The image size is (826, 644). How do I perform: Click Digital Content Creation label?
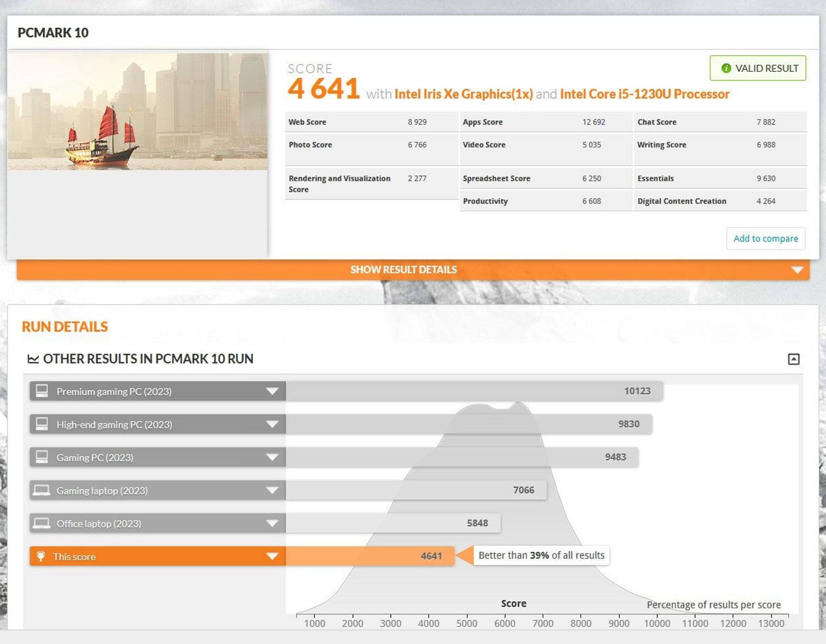click(x=681, y=201)
